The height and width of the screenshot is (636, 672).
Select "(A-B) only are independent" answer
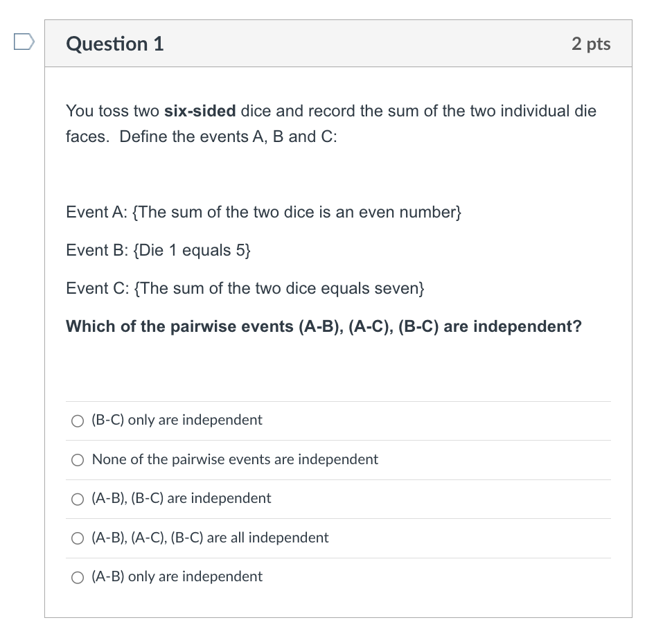pyautogui.click(x=78, y=576)
